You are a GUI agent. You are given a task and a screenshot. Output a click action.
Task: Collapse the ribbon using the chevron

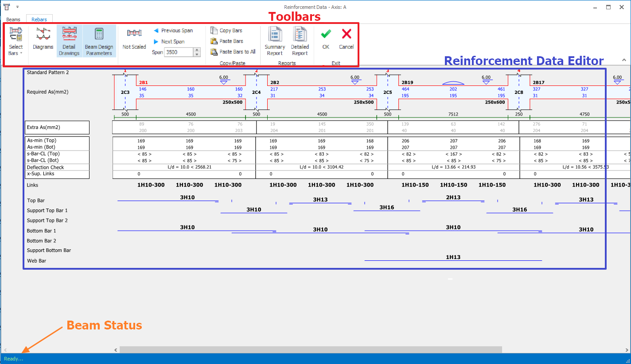[624, 60]
